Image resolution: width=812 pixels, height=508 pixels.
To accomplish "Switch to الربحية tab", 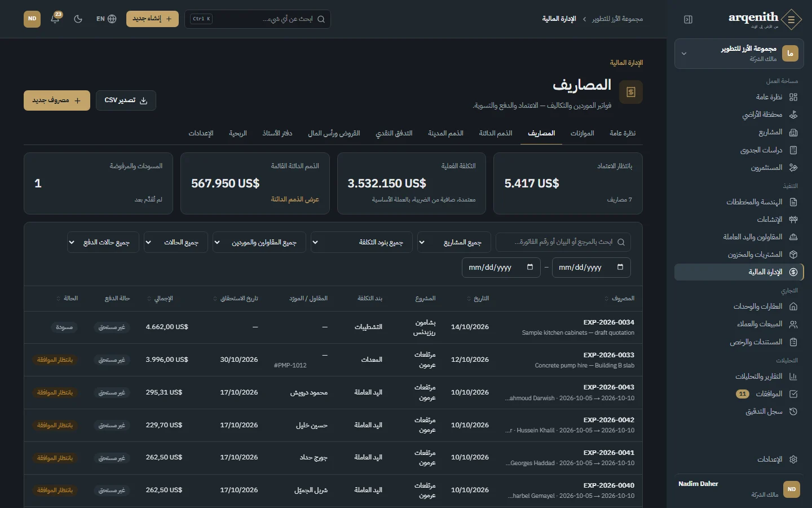I will click(x=238, y=133).
